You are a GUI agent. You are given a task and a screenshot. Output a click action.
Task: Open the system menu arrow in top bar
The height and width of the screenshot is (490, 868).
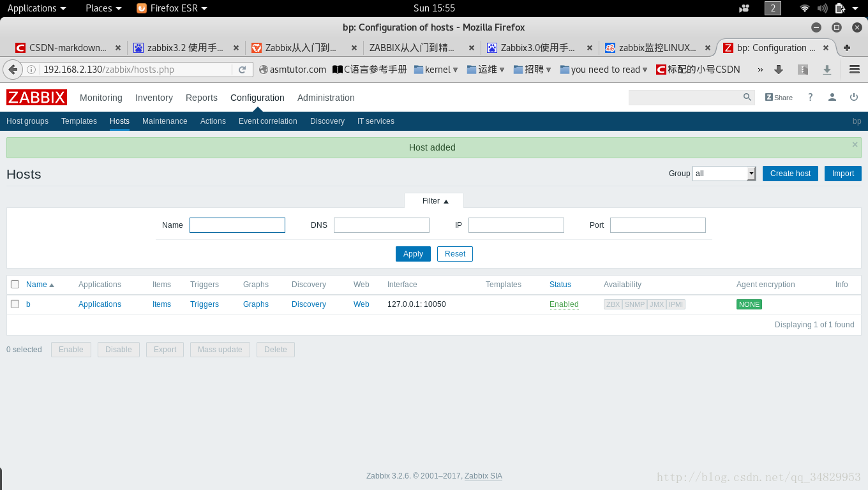pyautogui.click(x=855, y=8)
